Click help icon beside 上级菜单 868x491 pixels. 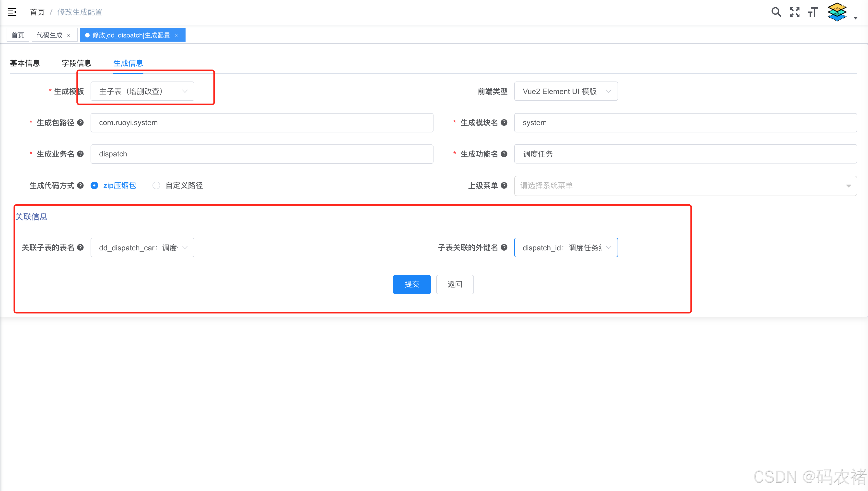[504, 185]
